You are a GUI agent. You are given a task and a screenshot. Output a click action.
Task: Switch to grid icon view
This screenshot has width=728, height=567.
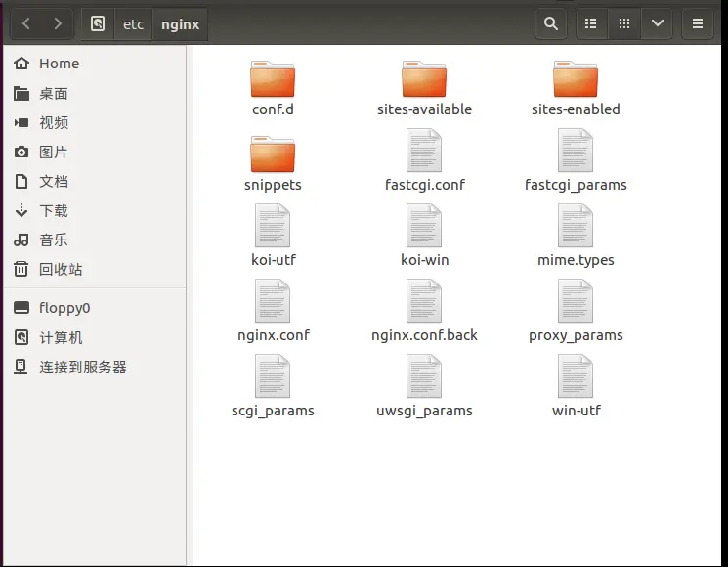click(624, 23)
